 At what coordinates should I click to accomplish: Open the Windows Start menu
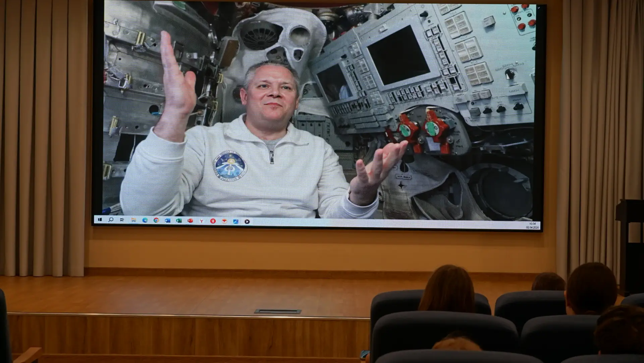(x=100, y=220)
